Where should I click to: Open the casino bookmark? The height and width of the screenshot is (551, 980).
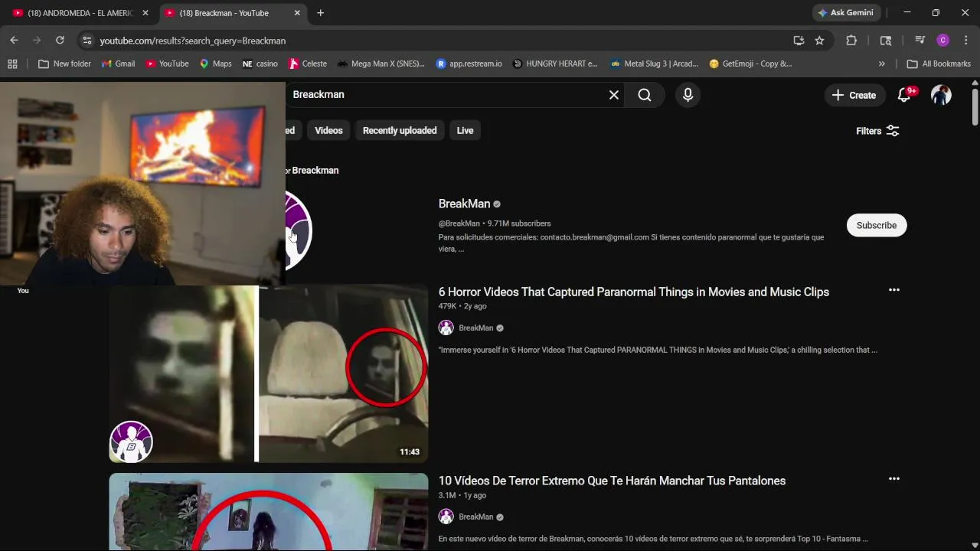coord(260,64)
